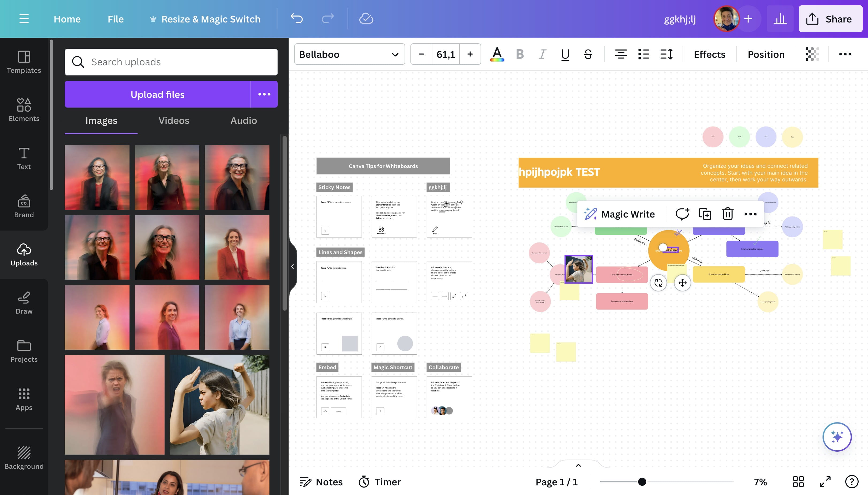Open the transparency checkerboard icon

click(x=812, y=54)
